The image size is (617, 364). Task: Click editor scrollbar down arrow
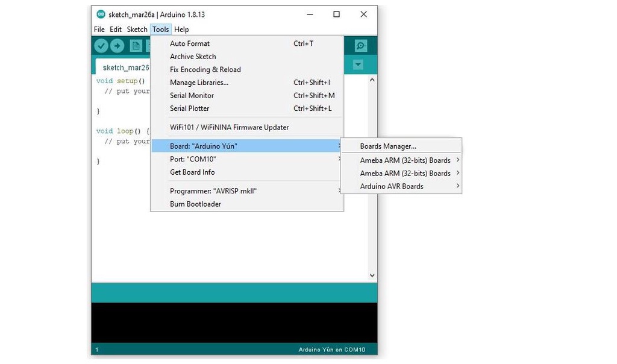click(x=372, y=275)
